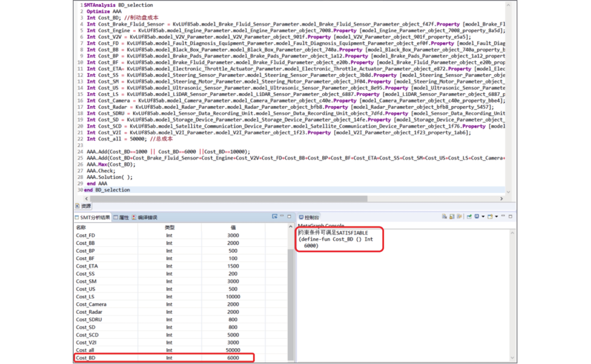Select the Cost_BB row
This screenshot has height=364, width=591.
(181, 243)
